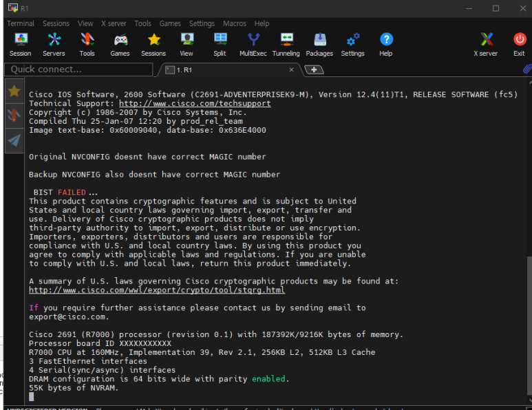Viewport: 532px width, 410px height.
Task: Open the Packages toolbar icon
Action: (319, 44)
